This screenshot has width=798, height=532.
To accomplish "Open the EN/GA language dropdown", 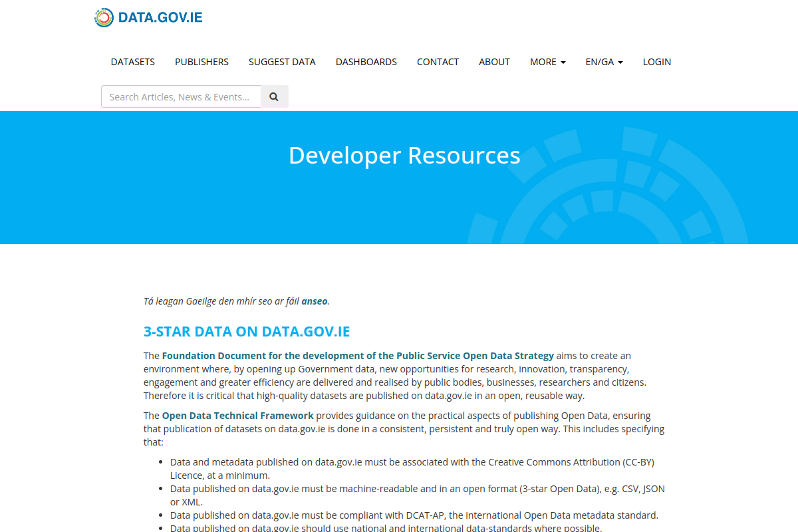I will pos(604,62).
